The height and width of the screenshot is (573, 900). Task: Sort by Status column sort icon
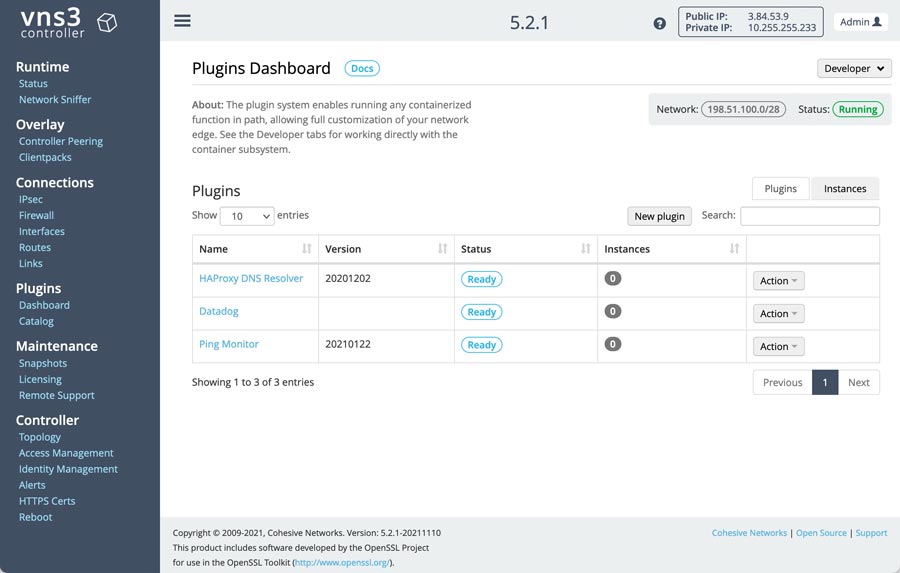pyautogui.click(x=585, y=249)
